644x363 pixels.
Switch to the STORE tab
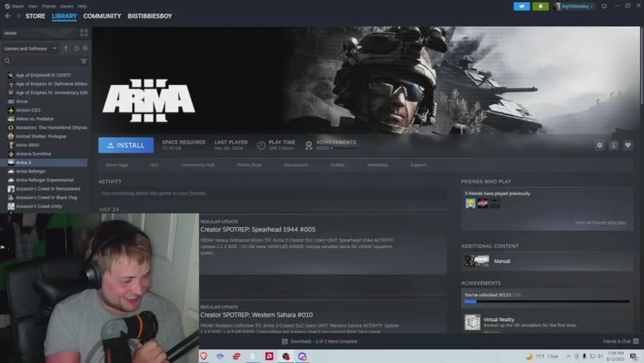pos(35,16)
